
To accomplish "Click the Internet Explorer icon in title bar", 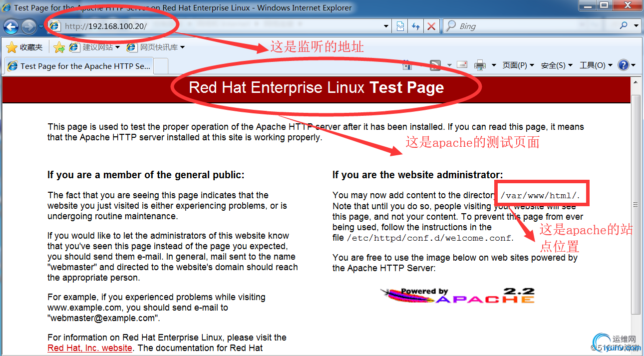I will point(6,7).
